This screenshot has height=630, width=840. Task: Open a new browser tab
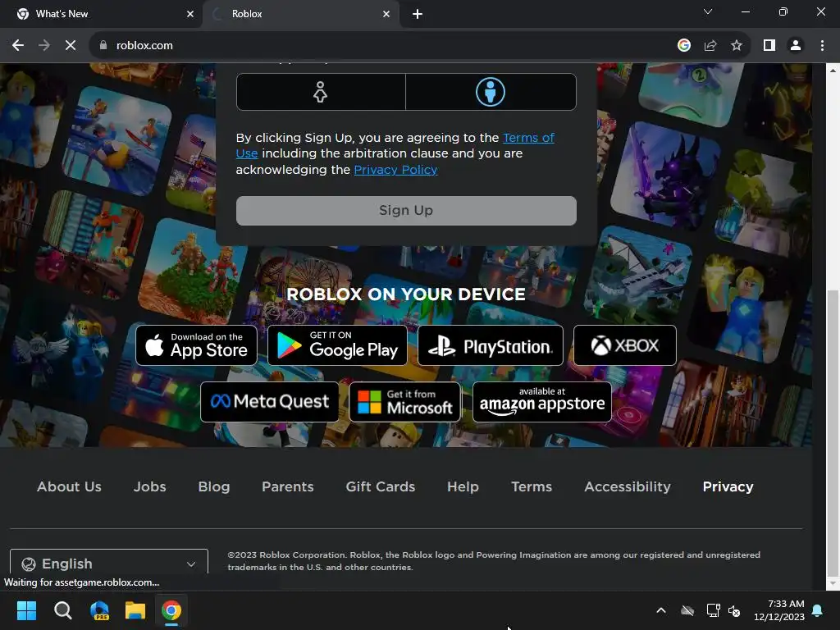[x=418, y=14]
